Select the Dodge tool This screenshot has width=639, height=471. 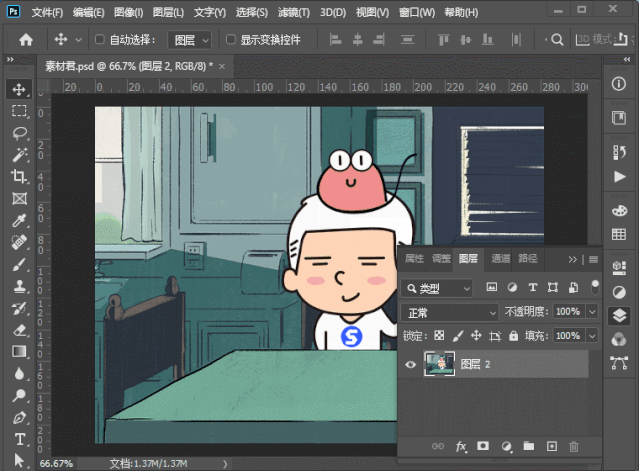pyautogui.click(x=19, y=395)
